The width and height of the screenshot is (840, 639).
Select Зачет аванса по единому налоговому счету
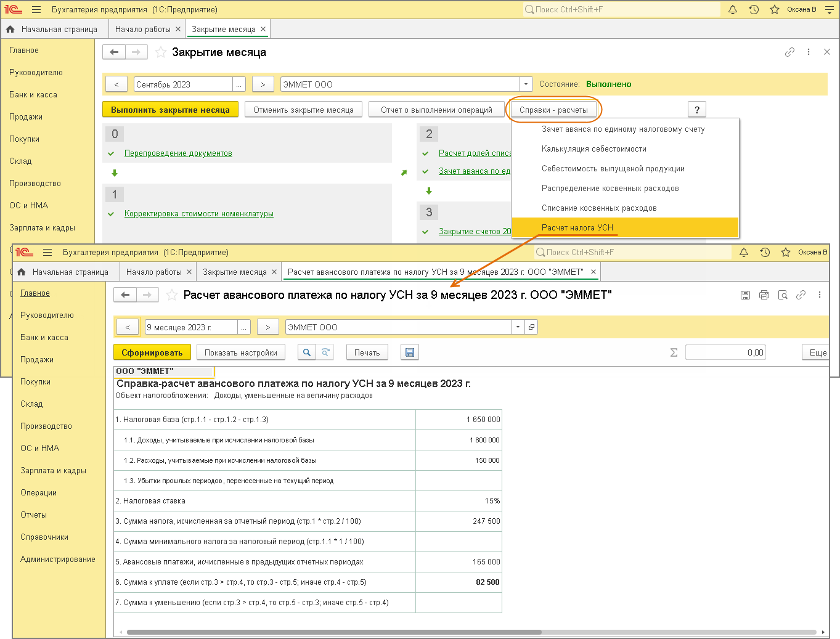625,129
